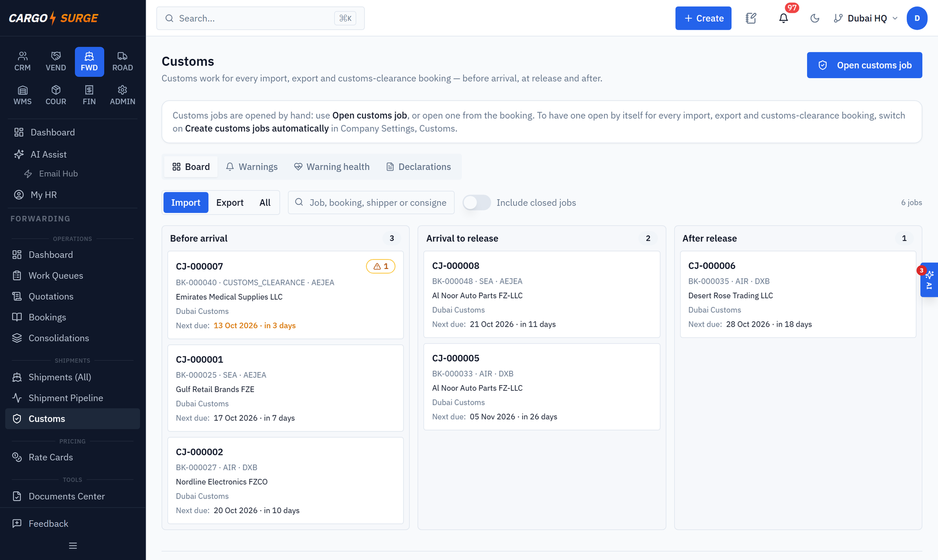Open the Declarations tab
This screenshot has height=560, width=938.
click(x=419, y=167)
